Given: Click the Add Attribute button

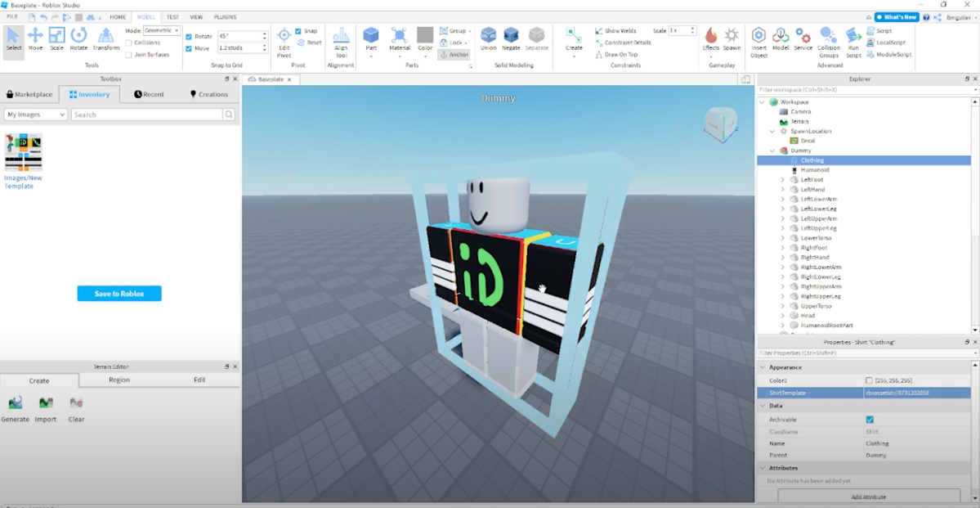Looking at the screenshot, I should (x=868, y=497).
